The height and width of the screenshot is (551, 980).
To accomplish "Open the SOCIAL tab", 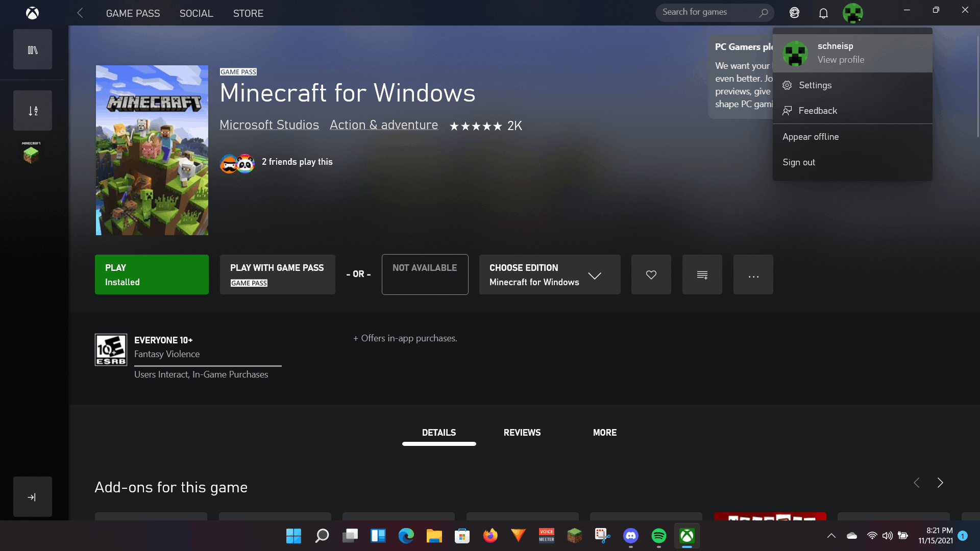I will click(196, 13).
